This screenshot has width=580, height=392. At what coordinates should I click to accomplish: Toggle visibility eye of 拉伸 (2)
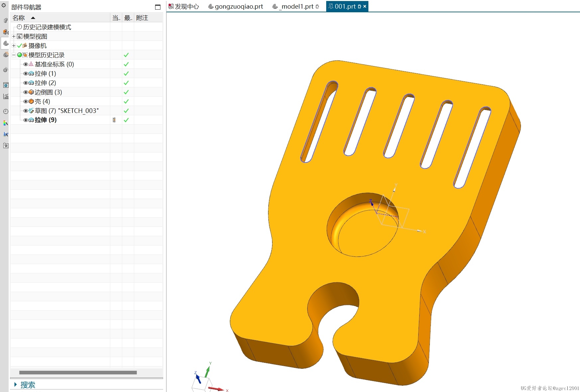(26, 83)
